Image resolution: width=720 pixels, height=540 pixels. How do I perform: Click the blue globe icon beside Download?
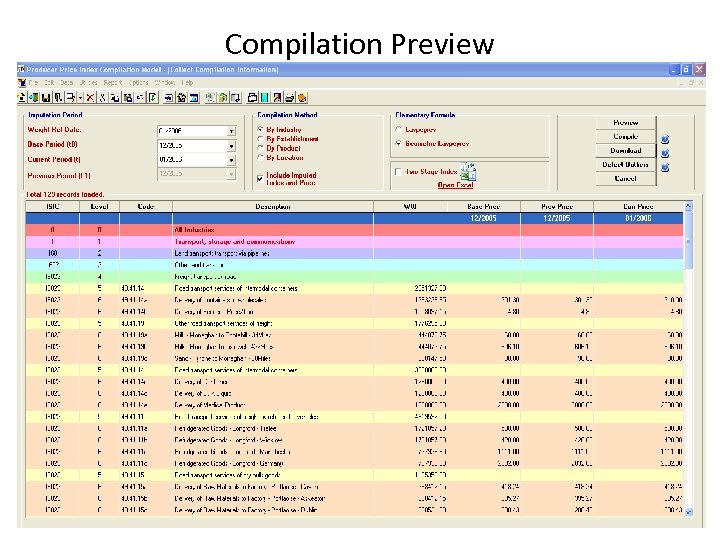(x=664, y=153)
